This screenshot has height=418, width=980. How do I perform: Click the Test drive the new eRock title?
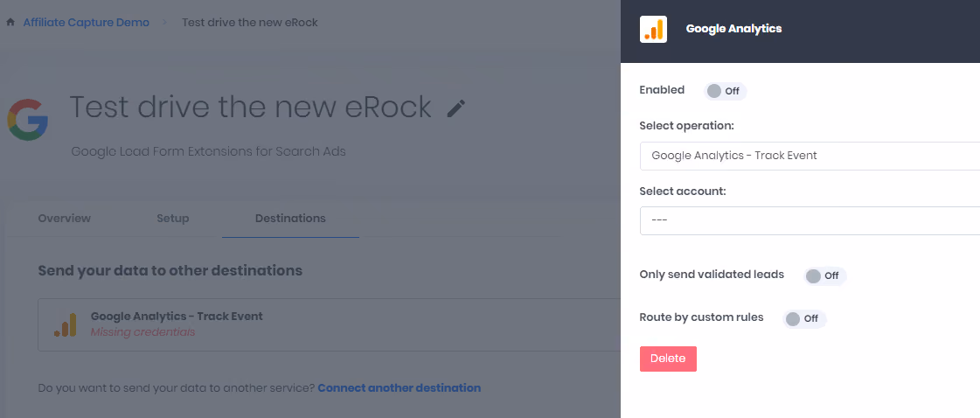coord(250,107)
